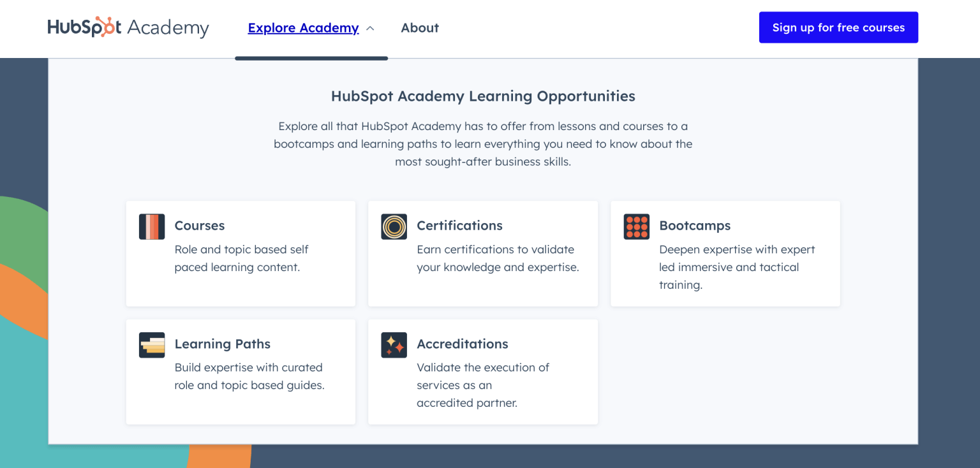The width and height of the screenshot is (980, 468).
Task: Click the Certifications badge icon
Action: click(394, 226)
